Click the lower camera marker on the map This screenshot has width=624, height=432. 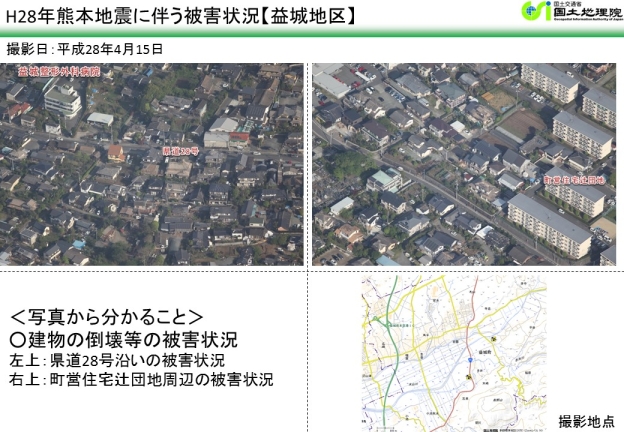pos(469,377)
